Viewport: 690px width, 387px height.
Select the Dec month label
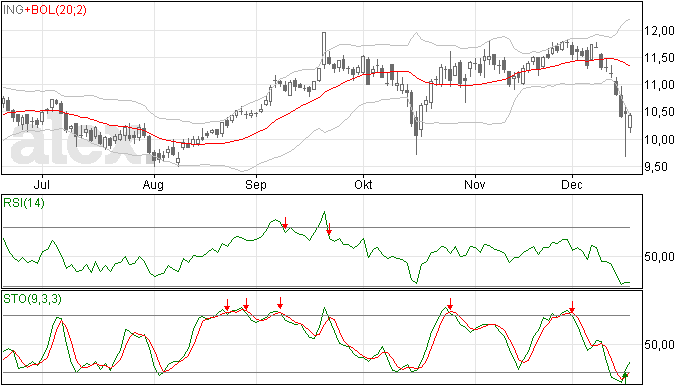point(571,184)
